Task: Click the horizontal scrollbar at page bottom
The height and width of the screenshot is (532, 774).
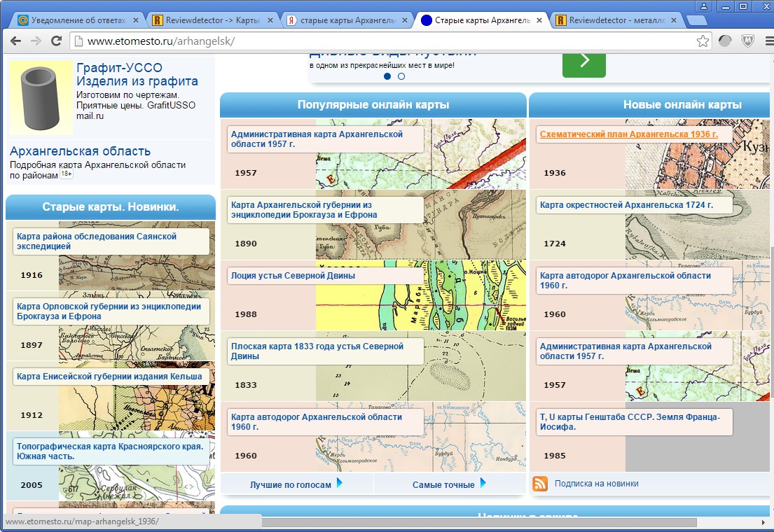Action: (476, 522)
